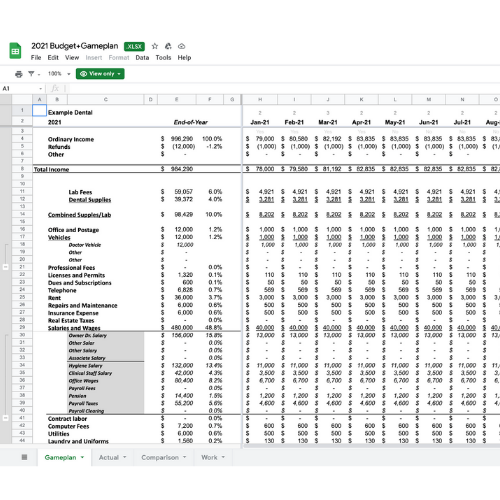Check the cloud document status icon
Viewport: 500px width, 500px height.
point(181,46)
